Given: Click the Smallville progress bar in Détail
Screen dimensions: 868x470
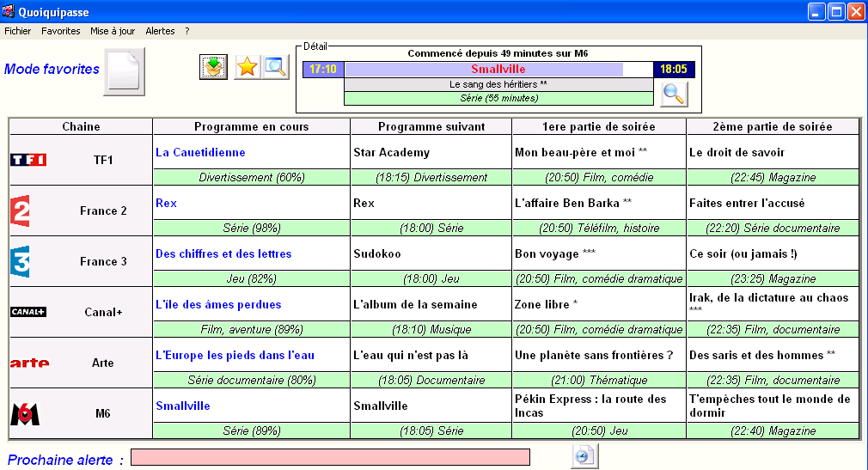Looking at the screenshot, I should [x=498, y=70].
